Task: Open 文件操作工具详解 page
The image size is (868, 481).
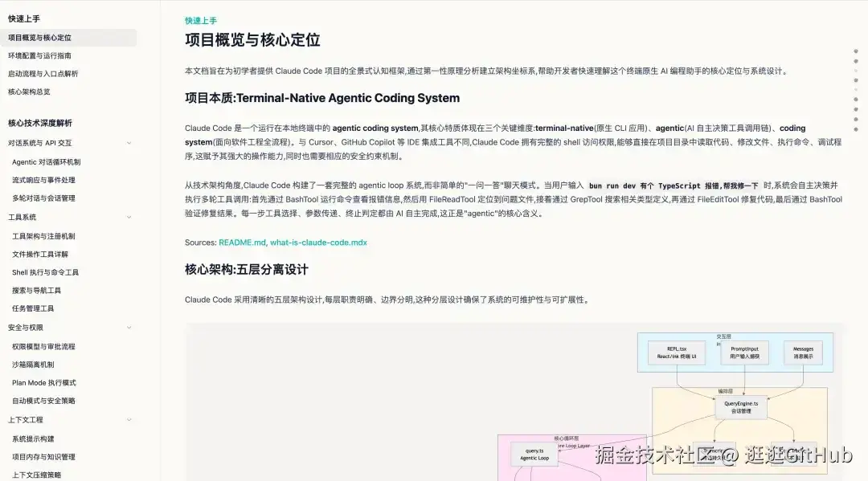Action: pos(40,255)
